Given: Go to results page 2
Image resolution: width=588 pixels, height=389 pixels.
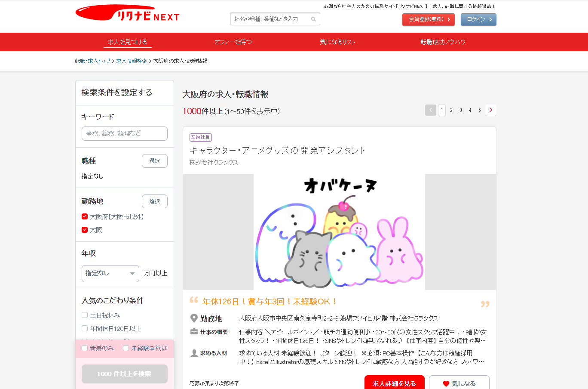Looking at the screenshot, I should click(x=451, y=110).
